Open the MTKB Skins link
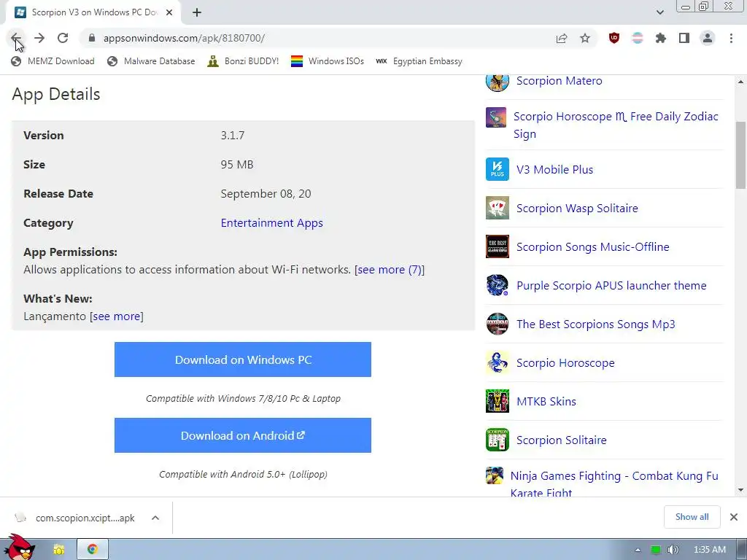The height and width of the screenshot is (560, 747). pyautogui.click(x=546, y=402)
